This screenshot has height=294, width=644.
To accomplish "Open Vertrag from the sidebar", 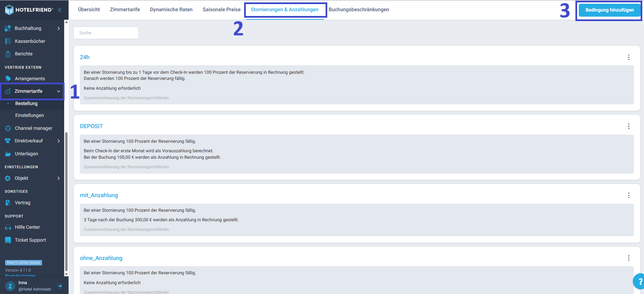I will (23, 203).
